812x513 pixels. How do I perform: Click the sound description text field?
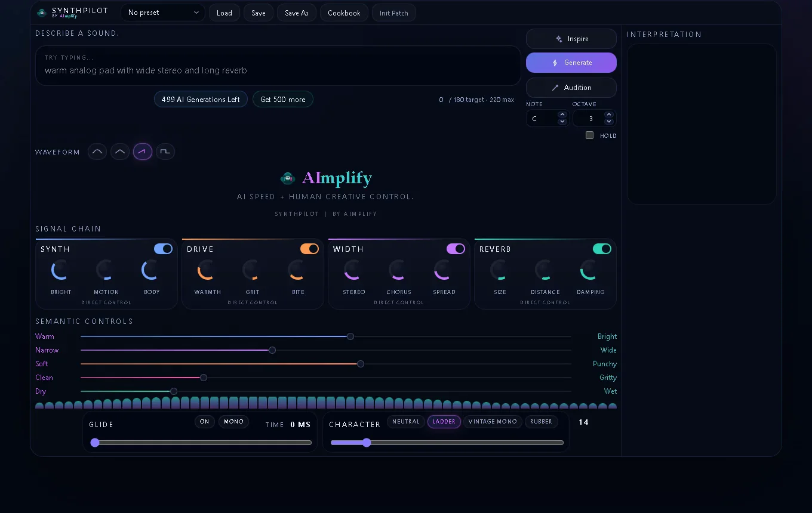278,70
